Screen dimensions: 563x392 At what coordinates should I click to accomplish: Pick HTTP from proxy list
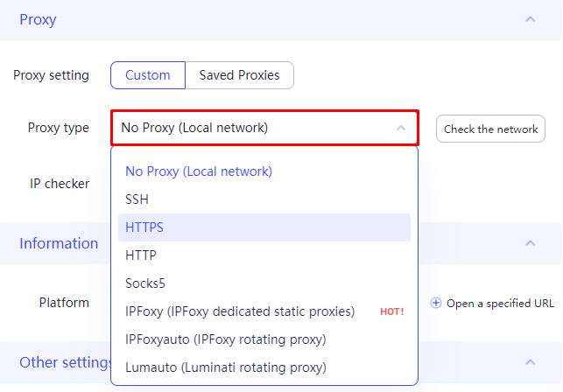tap(264, 255)
